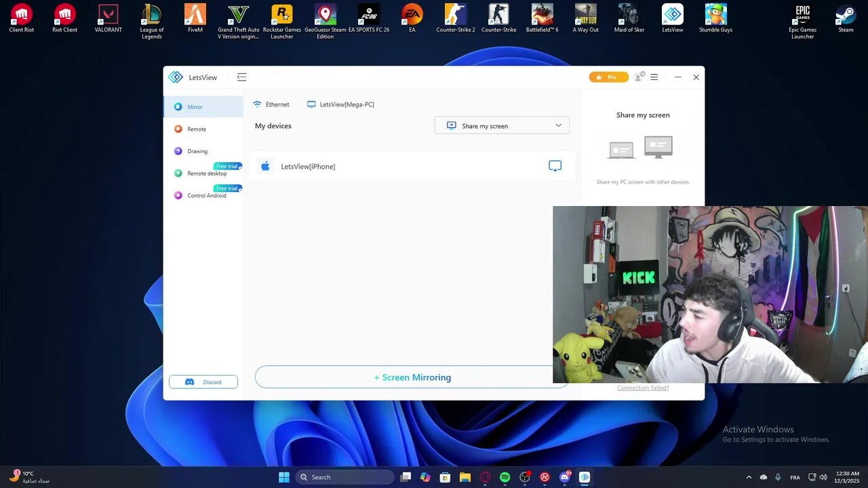The width and height of the screenshot is (868, 488).
Task: Select the A Way Out desktop icon
Action: 586,19
